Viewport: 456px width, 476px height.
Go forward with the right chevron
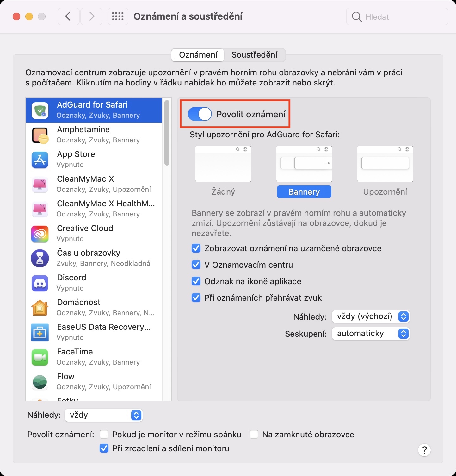point(91,16)
